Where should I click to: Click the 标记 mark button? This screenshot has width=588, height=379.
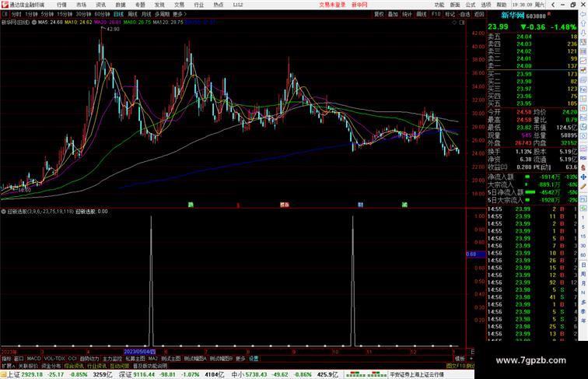[450, 14]
